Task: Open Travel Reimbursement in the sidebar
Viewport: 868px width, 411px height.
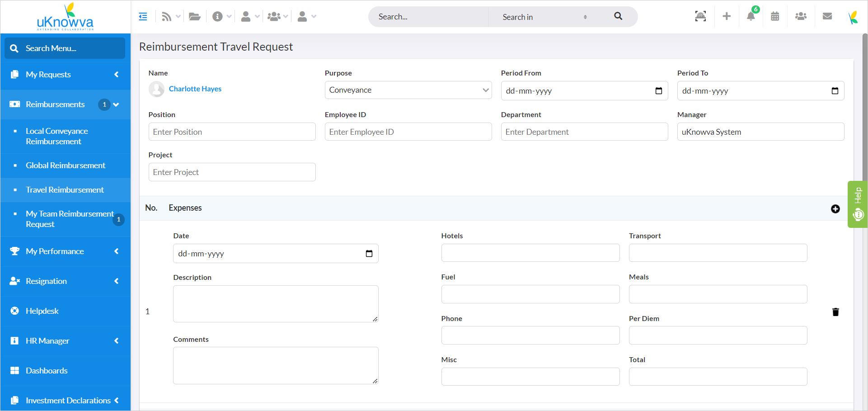Action: 65,190
